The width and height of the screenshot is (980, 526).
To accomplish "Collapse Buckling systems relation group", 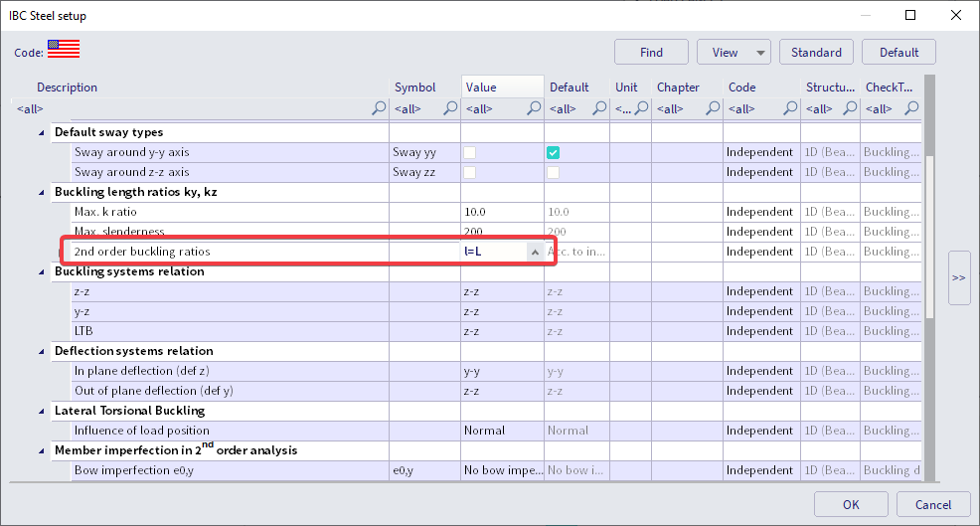I will tap(42, 272).
